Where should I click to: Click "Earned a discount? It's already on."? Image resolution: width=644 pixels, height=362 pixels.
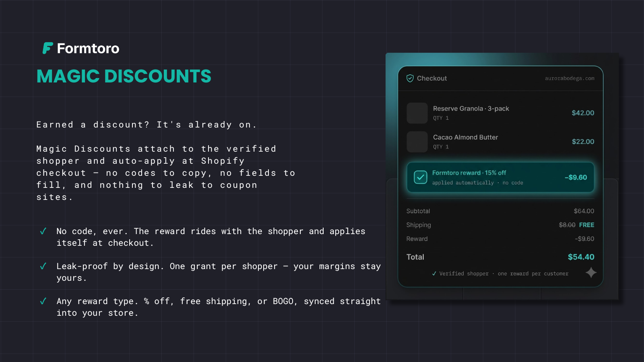click(x=147, y=125)
